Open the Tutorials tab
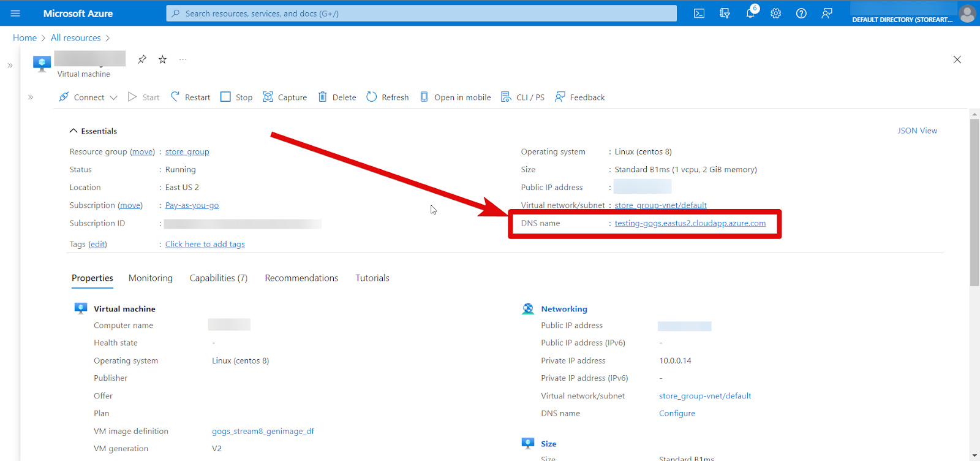The image size is (980, 461). tap(372, 278)
